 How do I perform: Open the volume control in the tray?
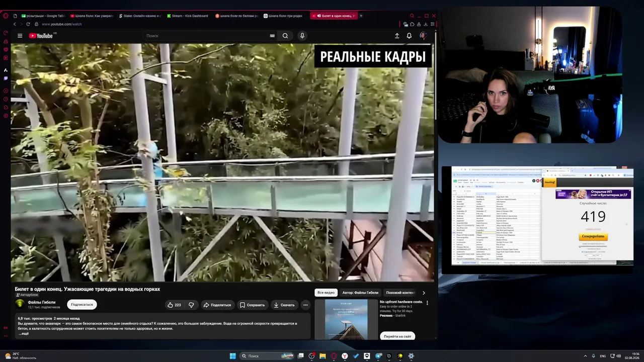(x=619, y=356)
